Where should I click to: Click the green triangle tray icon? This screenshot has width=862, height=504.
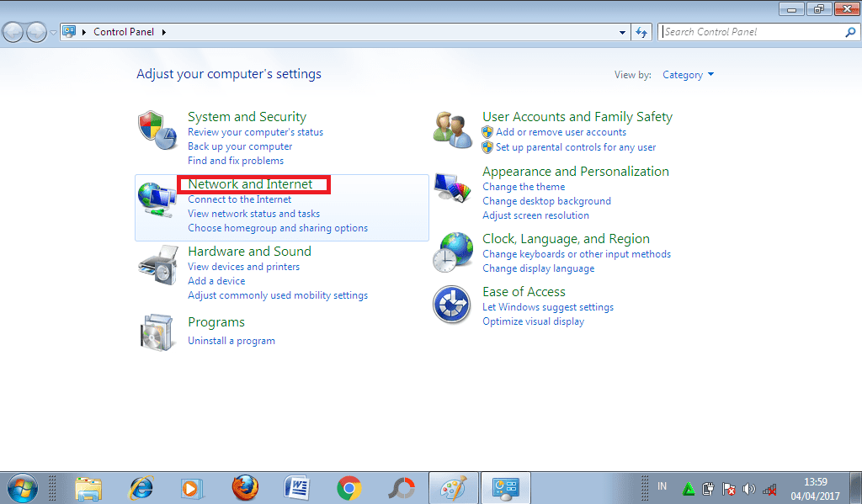point(688,489)
